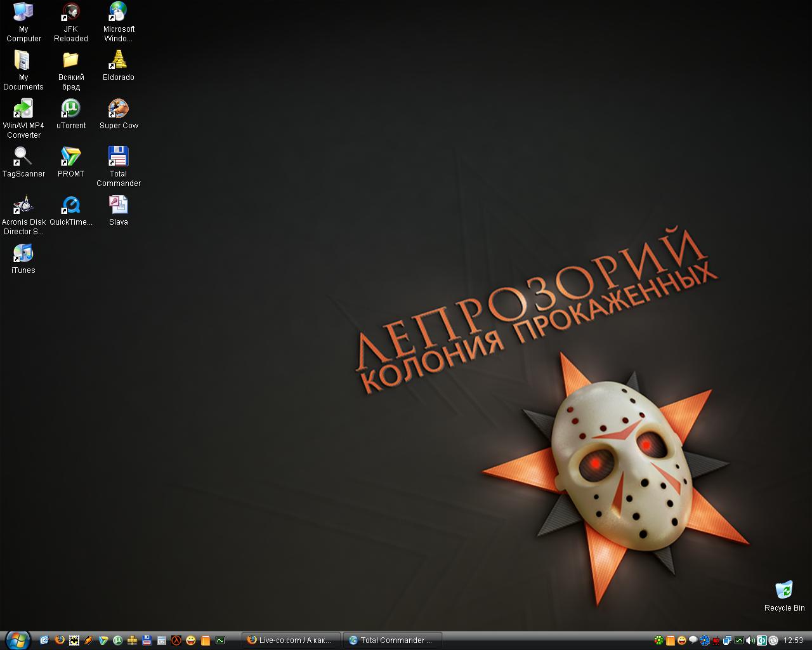Viewport: 812px width, 650px height.
Task: Click the volume speaker tray icon
Action: [x=750, y=640]
